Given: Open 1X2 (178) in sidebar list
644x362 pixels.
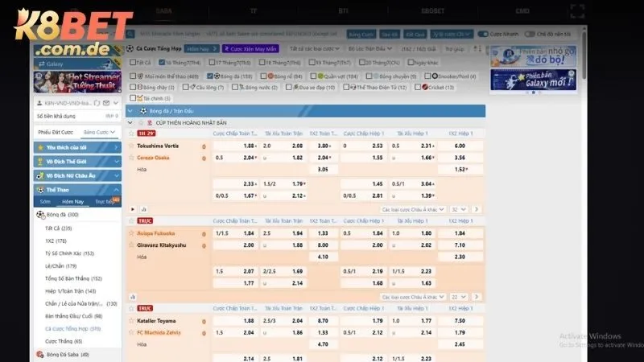Looking at the screenshot, I should click(56, 241).
